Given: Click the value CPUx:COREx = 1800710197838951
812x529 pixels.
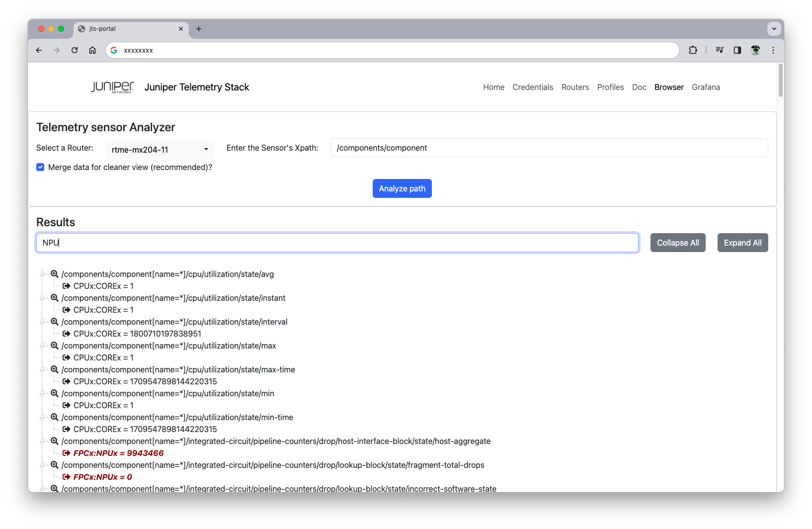Looking at the screenshot, I should point(137,334).
